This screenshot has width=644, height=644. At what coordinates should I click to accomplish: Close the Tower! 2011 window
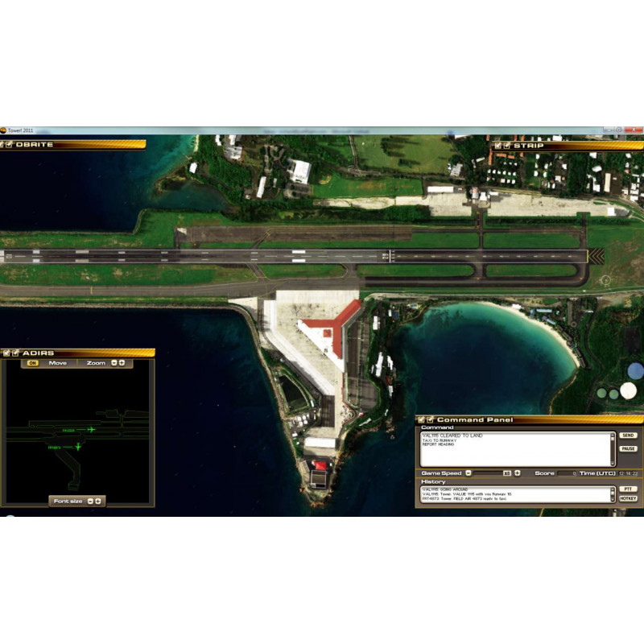coord(634,130)
